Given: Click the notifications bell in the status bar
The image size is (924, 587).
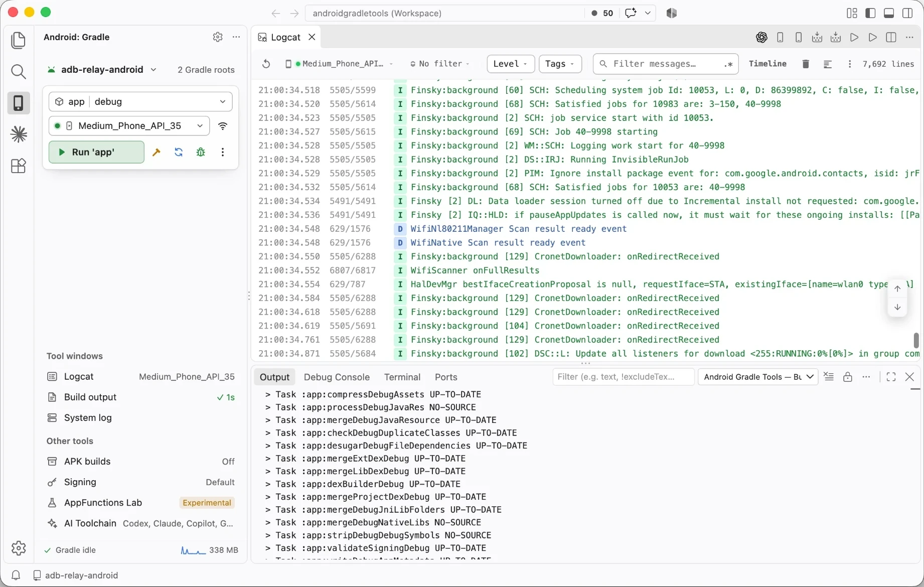Looking at the screenshot, I should coord(16,575).
